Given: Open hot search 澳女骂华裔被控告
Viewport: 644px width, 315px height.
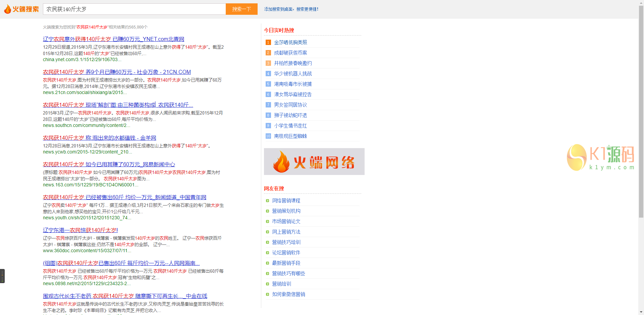Looking at the screenshot, I should tap(293, 94).
